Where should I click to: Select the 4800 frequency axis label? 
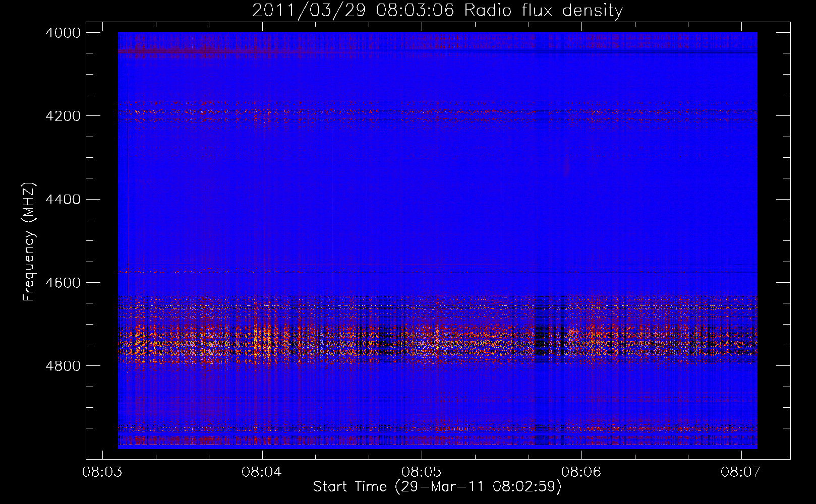click(63, 366)
